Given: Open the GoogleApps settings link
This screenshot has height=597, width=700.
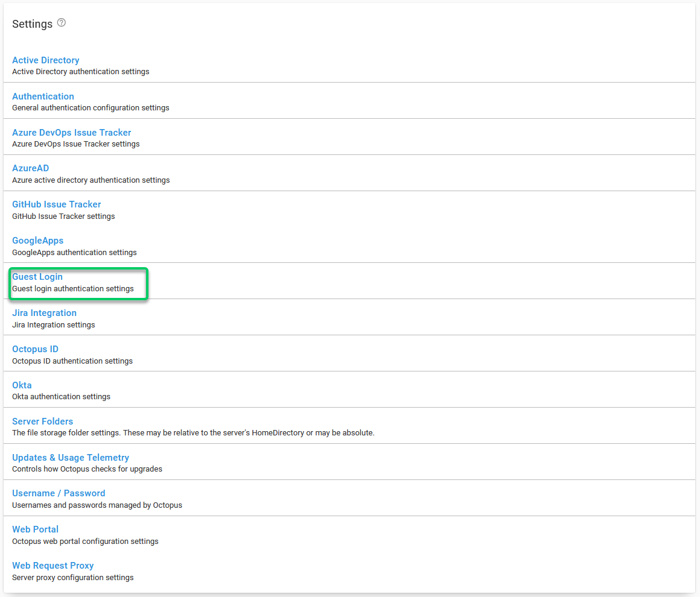Looking at the screenshot, I should tap(37, 241).
